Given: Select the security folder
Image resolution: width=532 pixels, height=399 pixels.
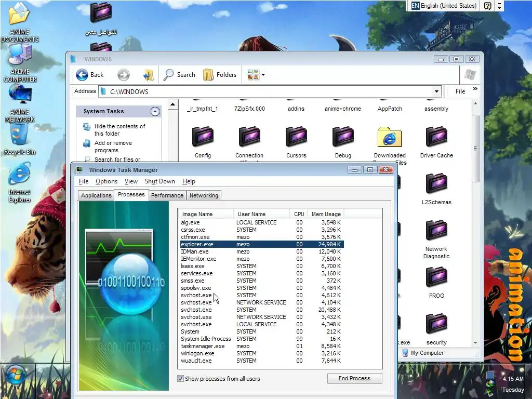Looking at the screenshot, I should [x=436, y=329].
